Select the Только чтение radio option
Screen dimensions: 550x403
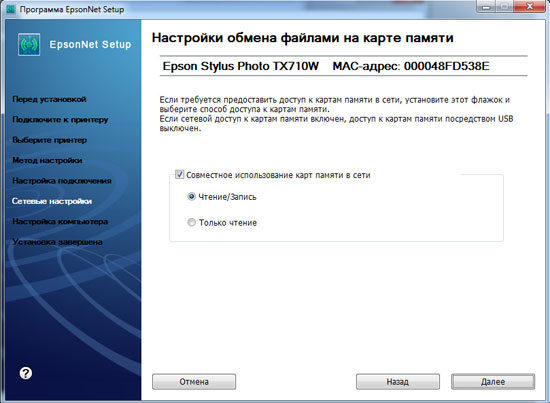click(191, 222)
